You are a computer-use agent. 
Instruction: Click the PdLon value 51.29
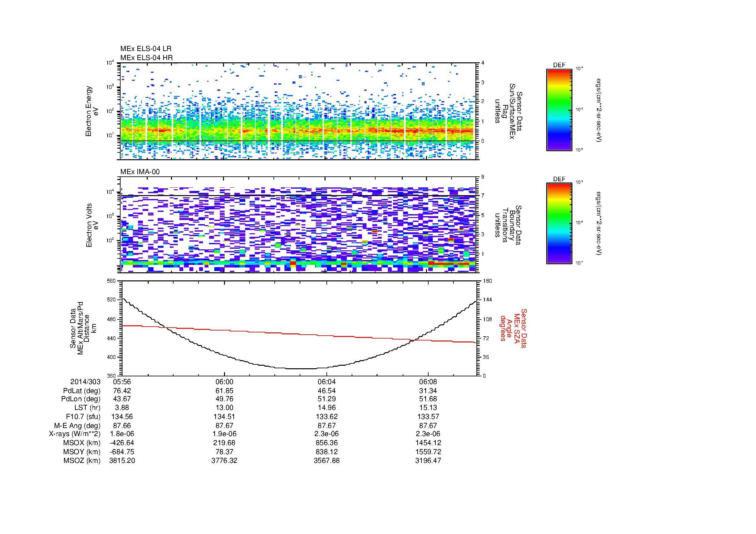[x=326, y=399]
